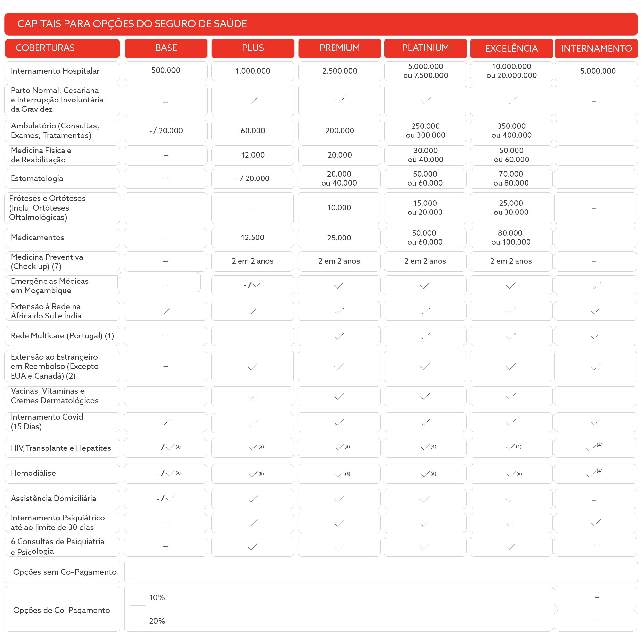Click Platinium checkmark for Assistência Domiciliária
Screen dimensions: 644x644
pyautogui.click(x=425, y=499)
